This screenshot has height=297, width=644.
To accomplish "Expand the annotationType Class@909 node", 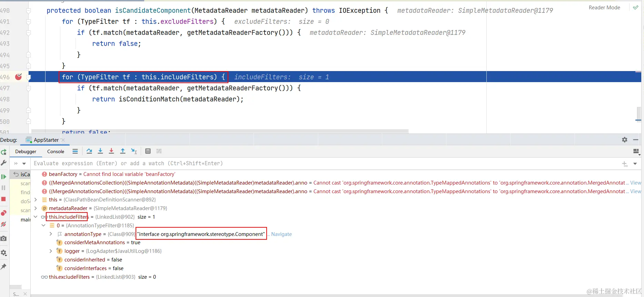I will [x=51, y=234].
